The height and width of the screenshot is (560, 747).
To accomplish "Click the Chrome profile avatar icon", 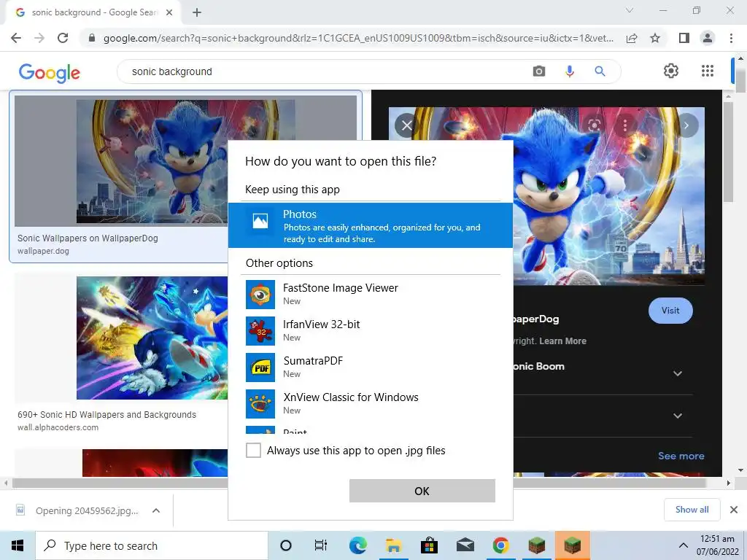I will (708, 38).
